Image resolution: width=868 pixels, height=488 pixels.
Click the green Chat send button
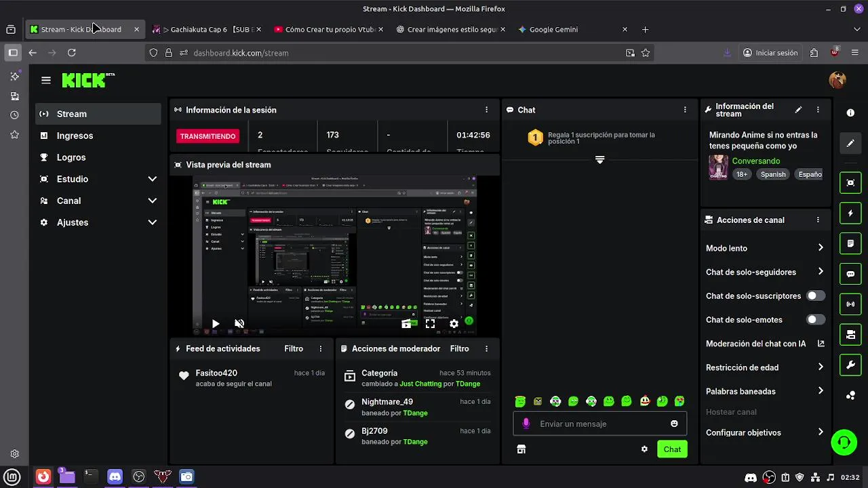point(672,449)
